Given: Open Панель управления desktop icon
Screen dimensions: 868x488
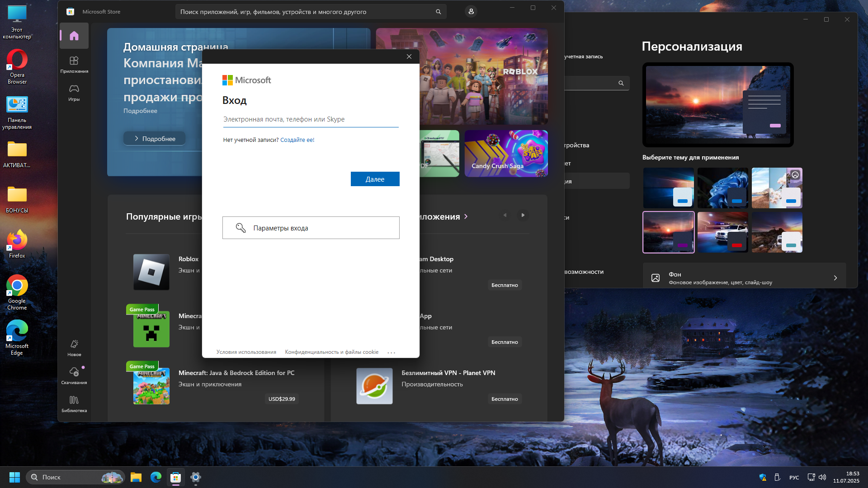Looking at the screenshot, I should [17, 113].
